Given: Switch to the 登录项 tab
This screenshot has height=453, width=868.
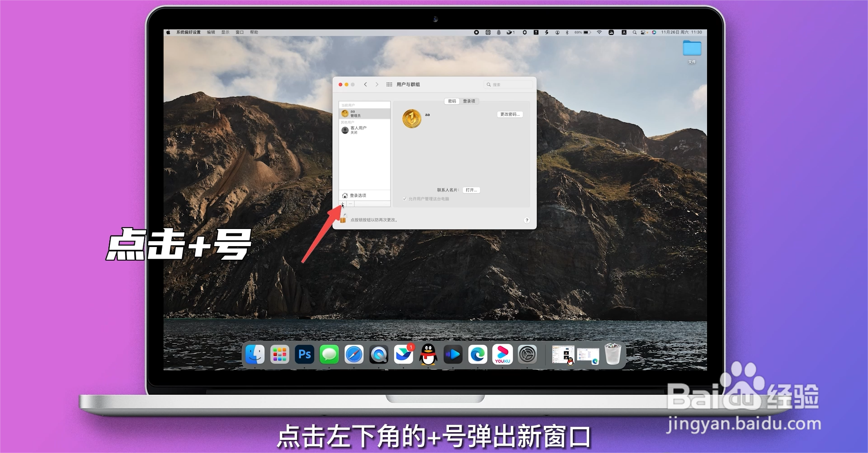Looking at the screenshot, I should (x=469, y=101).
